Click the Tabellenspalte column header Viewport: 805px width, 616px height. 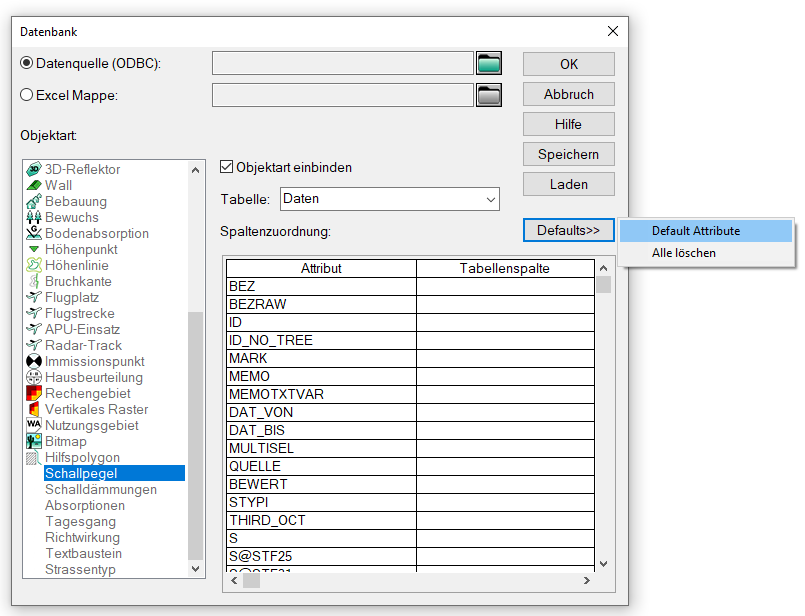click(505, 268)
